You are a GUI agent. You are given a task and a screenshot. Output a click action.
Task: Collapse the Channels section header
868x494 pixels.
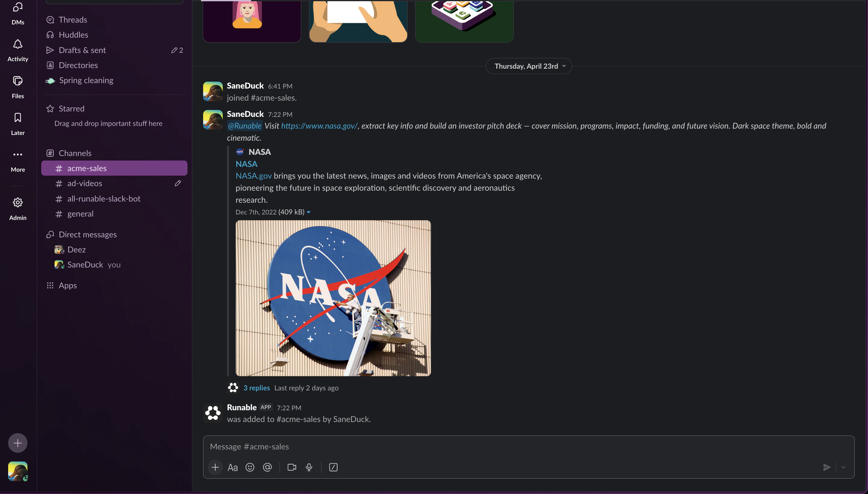(x=75, y=153)
